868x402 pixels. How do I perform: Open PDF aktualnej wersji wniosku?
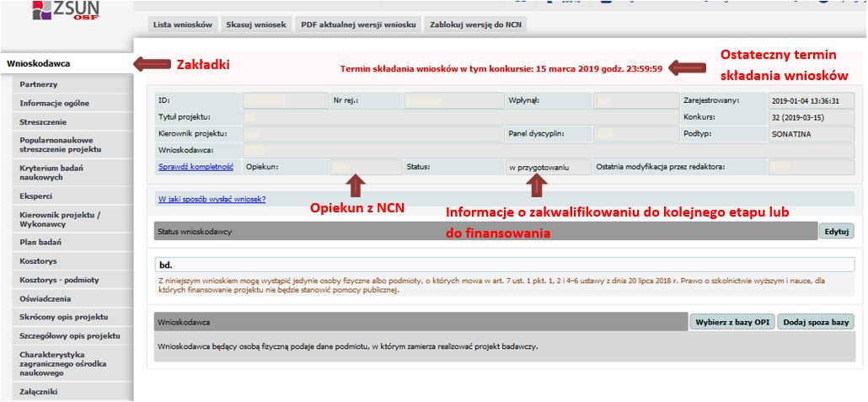[x=357, y=25]
